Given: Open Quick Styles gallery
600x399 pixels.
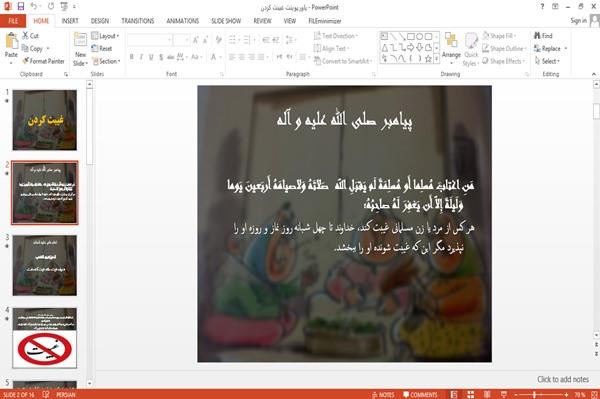Looking at the screenshot, I should 471,49.
